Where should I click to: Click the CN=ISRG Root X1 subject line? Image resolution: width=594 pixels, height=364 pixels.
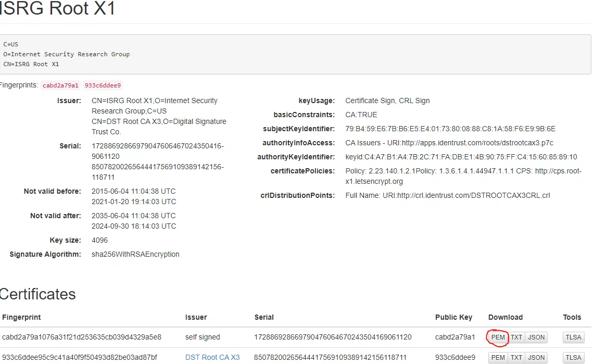tap(31, 64)
